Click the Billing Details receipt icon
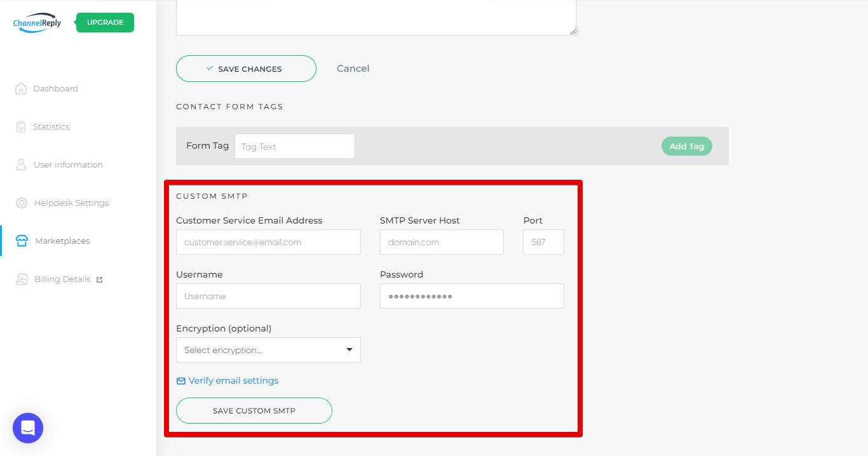Screen dimensions: 868x456 [x=22, y=279]
